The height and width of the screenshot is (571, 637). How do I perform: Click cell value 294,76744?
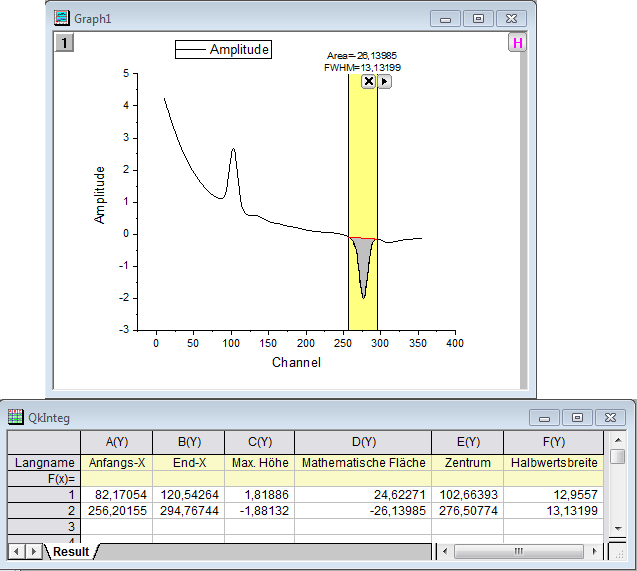[189, 510]
